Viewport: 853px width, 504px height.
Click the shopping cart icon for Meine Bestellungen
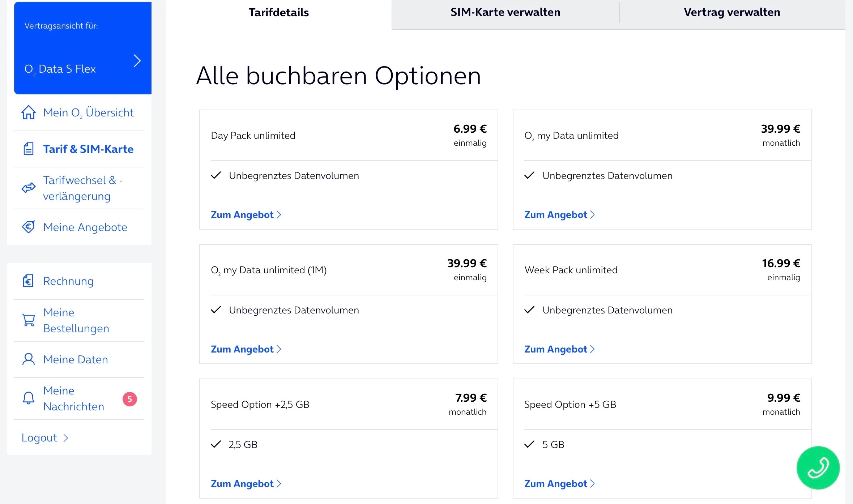pyautogui.click(x=29, y=320)
